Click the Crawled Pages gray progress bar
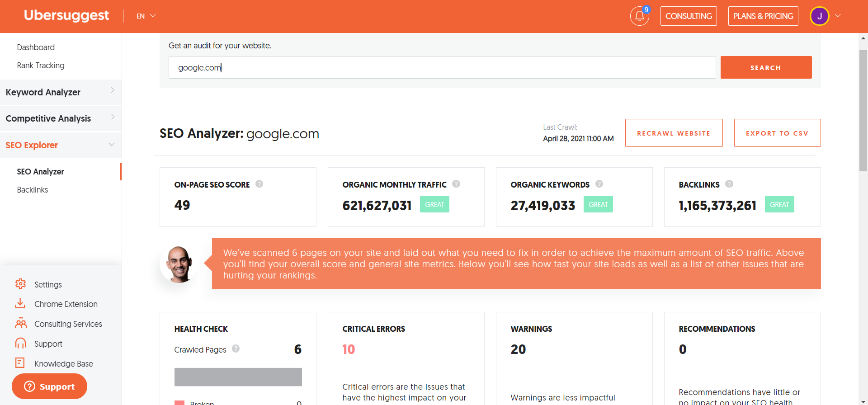This screenshot has width=868, height=405. coord(238,377)
